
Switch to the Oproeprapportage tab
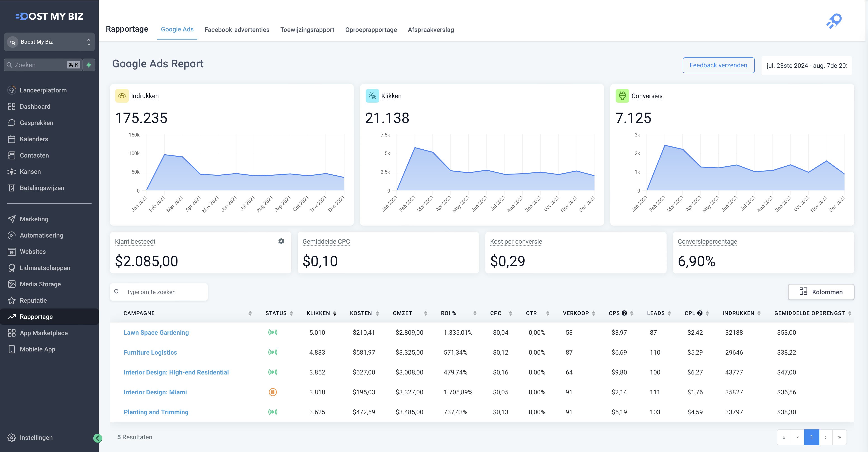tap(371, 30)
